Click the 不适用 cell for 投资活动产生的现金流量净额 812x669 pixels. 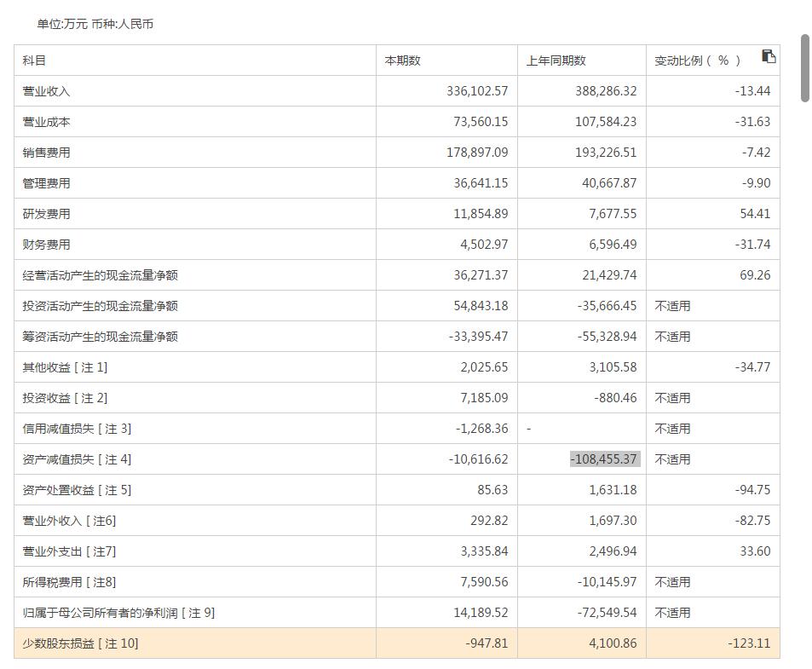[x=671, y=305]
